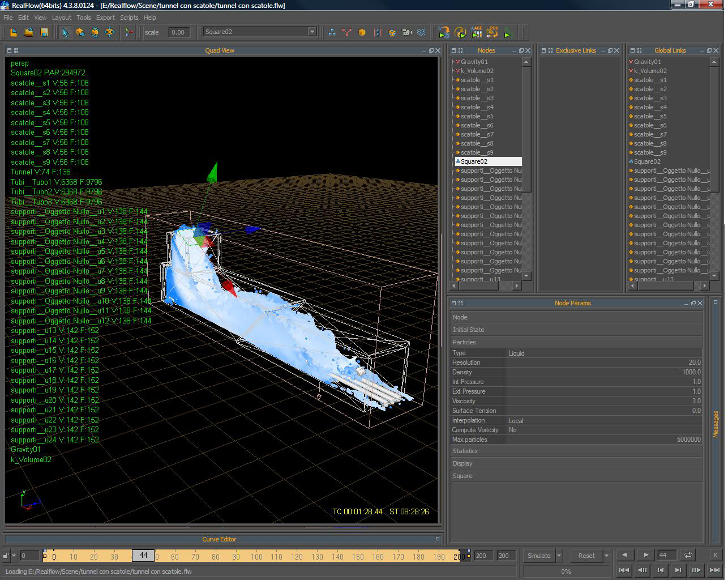Click the save scene disk icon
The height and width of the screenshot is (580, 728).
44,32
